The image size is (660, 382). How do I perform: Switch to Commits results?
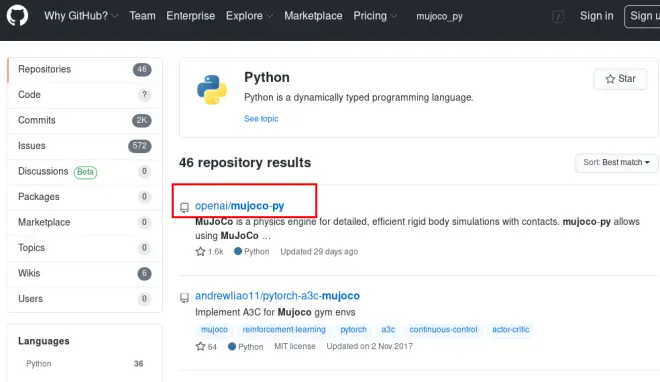click(85, 120)
